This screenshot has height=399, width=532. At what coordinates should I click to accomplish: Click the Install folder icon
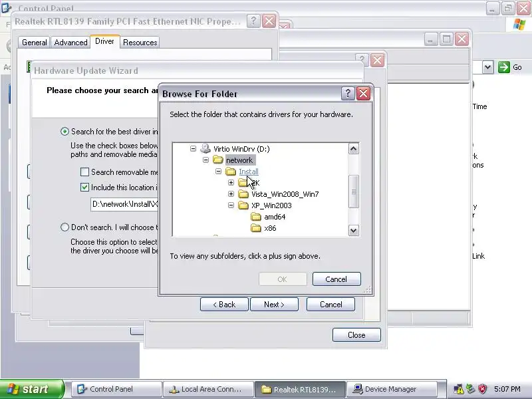click(231, 172)
